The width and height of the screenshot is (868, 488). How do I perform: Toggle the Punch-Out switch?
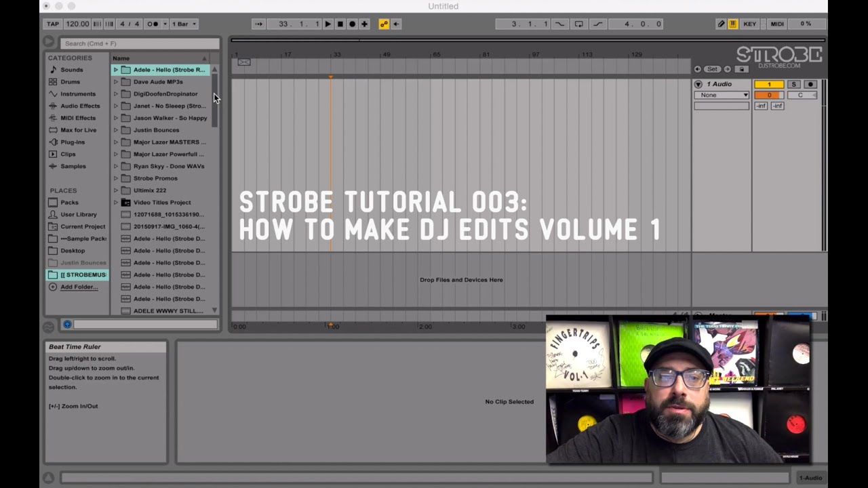[x=597, y=24]
